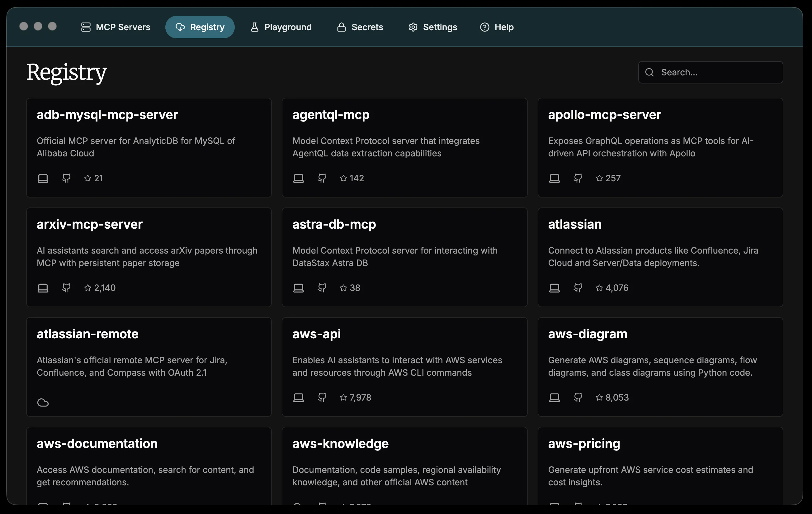812x514 pixels.
Task: Open the aws-knowledge server title
Action: coord(340,444)
